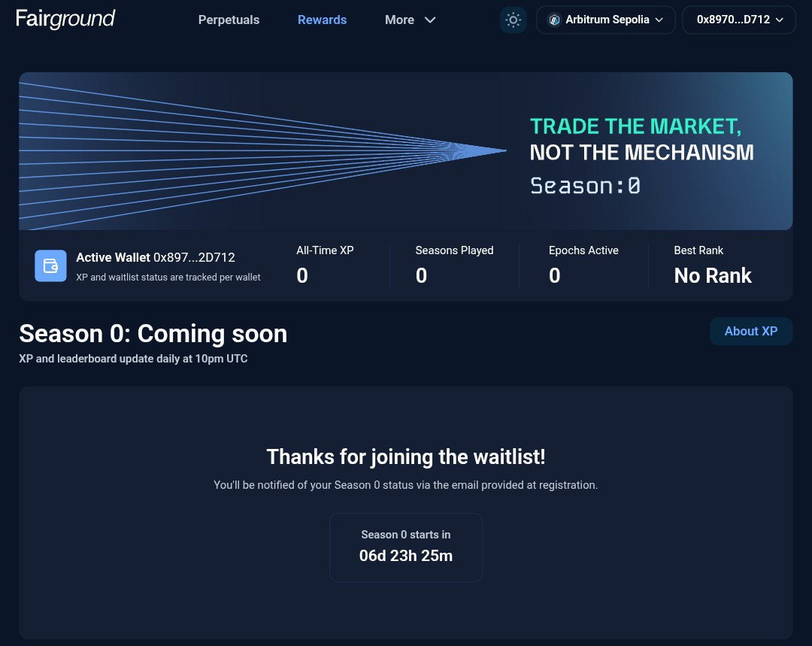Click the email notification message text

click(x=406, y=485)
